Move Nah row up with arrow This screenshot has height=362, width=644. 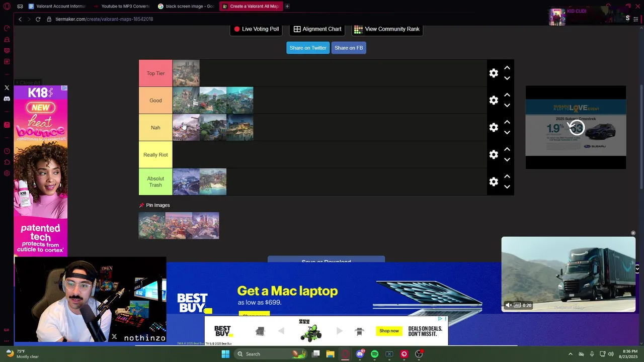pos(507,122)
